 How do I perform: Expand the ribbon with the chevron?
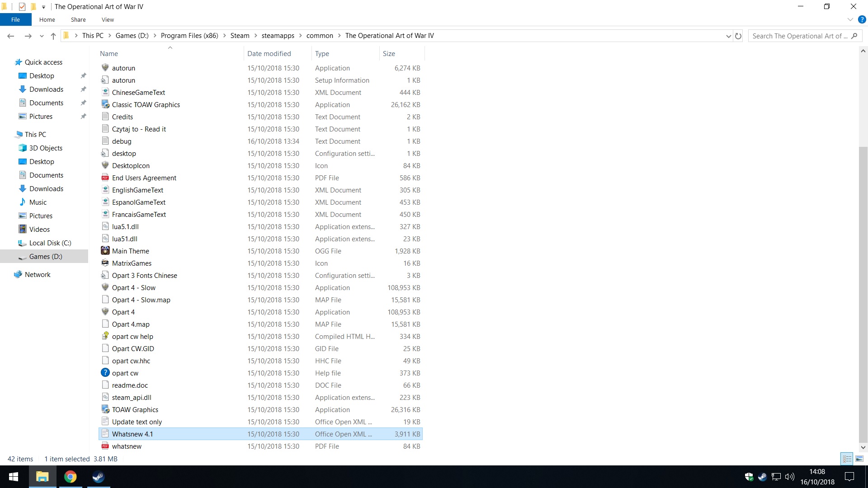coord(850,19)
